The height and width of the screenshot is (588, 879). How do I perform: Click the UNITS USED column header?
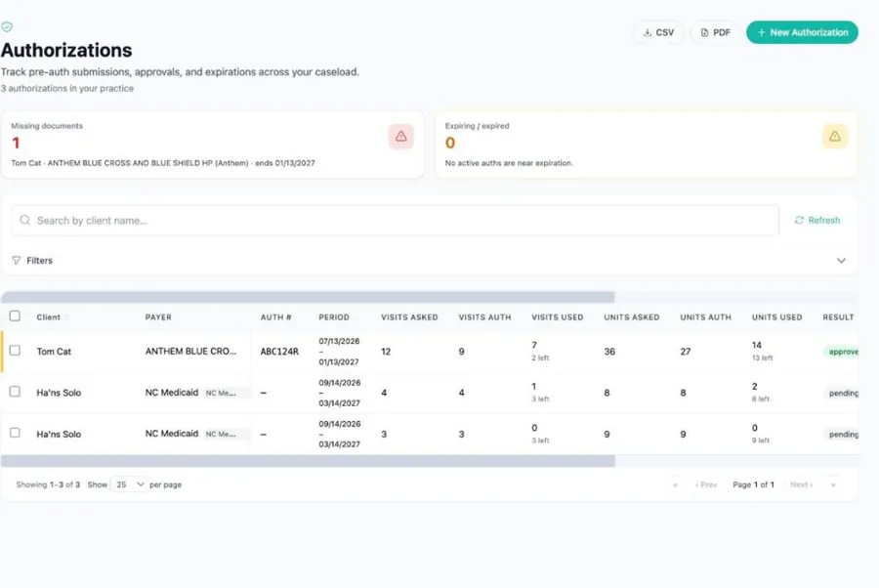point(777,317)
